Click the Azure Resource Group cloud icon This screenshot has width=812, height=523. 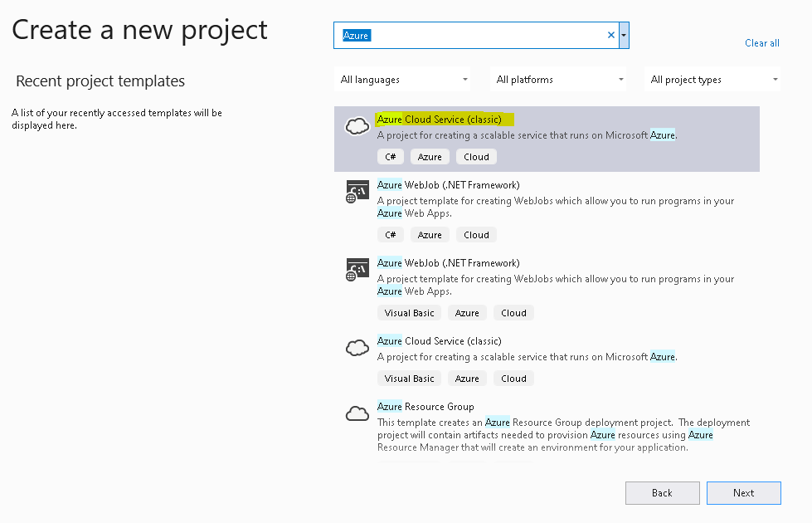point(357,413)
